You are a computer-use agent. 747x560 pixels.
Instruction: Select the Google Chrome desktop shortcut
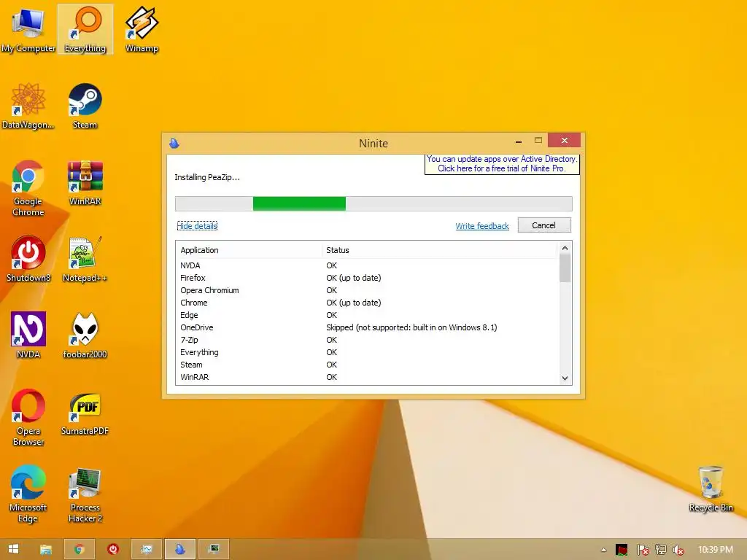click(x=28, y=188)
